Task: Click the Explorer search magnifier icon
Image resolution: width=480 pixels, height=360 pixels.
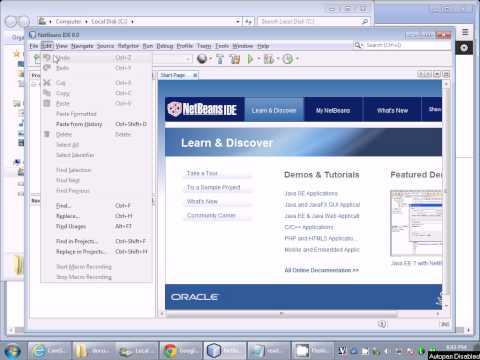Action: tap(365, 21)
